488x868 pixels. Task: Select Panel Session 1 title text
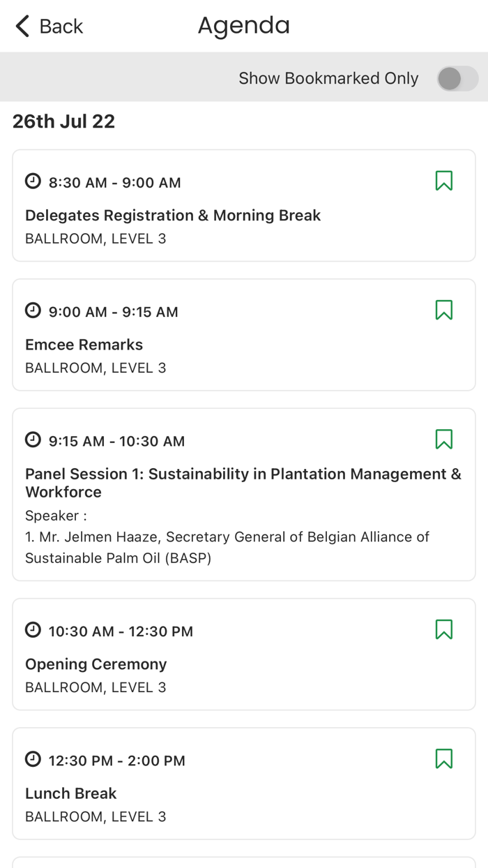[243, 483]
